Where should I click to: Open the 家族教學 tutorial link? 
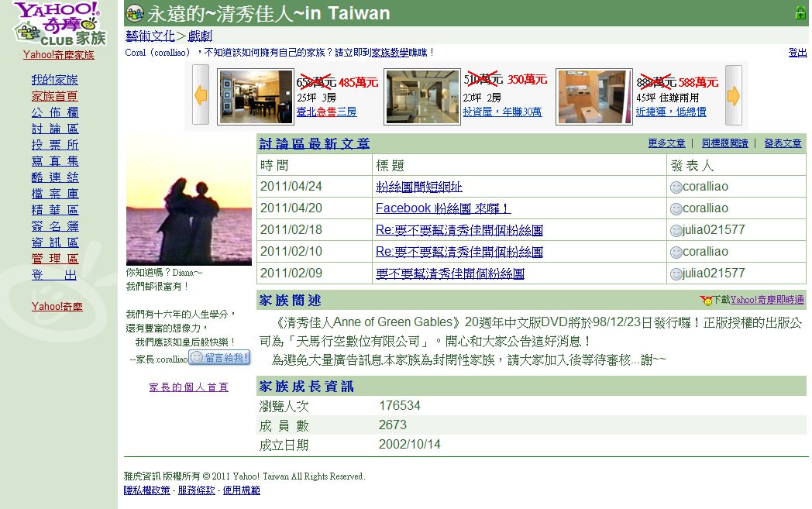390,53
